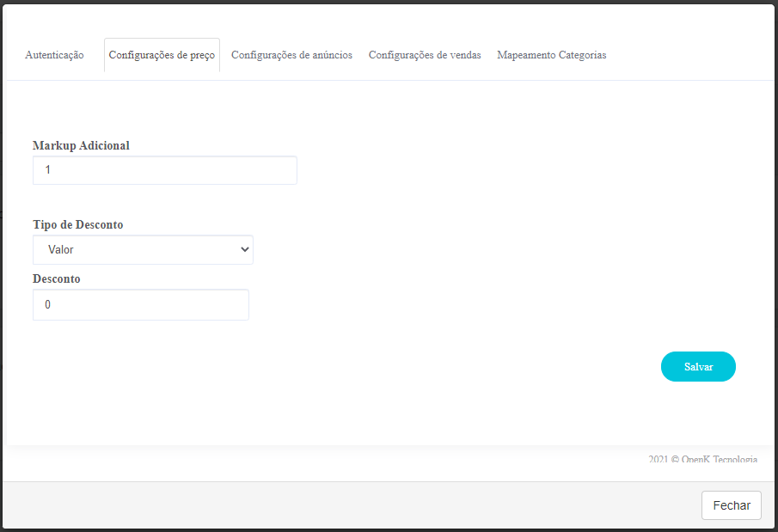Click the 0 value in the discount box
The image size is (778, 532).
pyautogui.click(x=47, y=305)
